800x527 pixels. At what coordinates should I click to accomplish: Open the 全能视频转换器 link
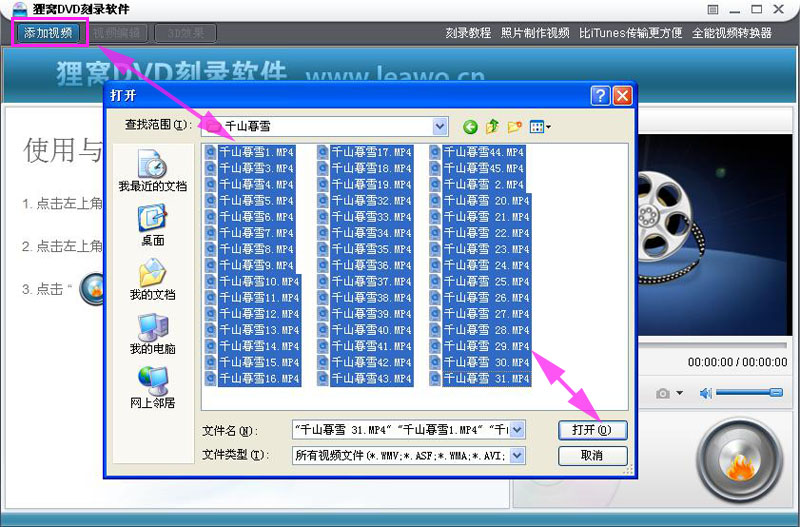tap(732, 33)
